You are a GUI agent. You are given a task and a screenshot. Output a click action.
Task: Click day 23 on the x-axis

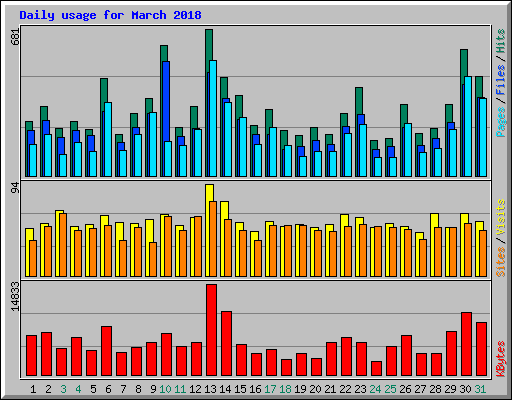click(x=360, y=389)
